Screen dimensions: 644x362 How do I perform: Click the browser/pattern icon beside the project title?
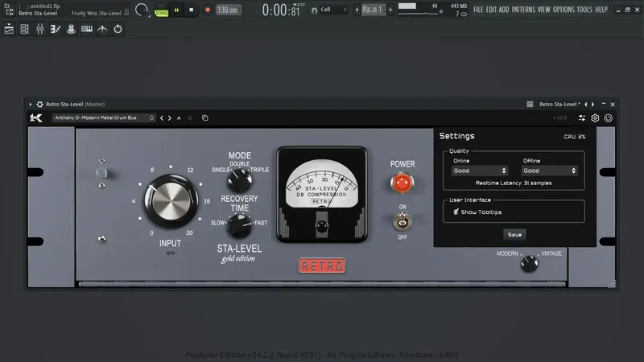click(x=9, y=10)
